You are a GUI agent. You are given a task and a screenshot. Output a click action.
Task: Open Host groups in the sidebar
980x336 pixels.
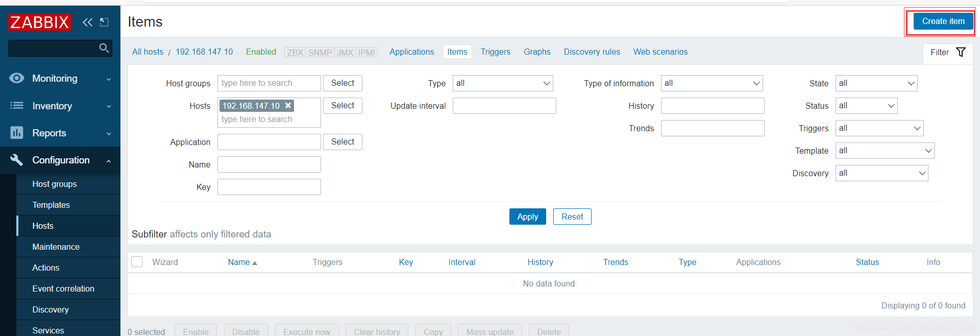[x=68, y=184]
